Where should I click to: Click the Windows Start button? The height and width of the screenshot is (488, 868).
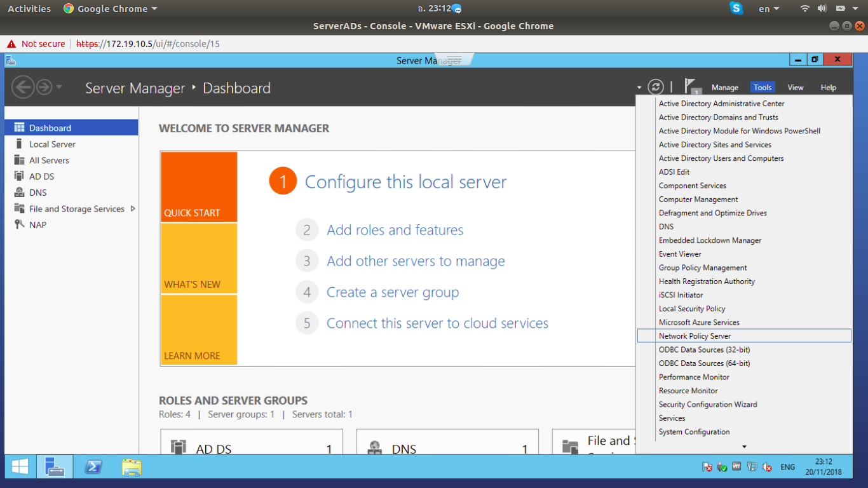[20, 467]
